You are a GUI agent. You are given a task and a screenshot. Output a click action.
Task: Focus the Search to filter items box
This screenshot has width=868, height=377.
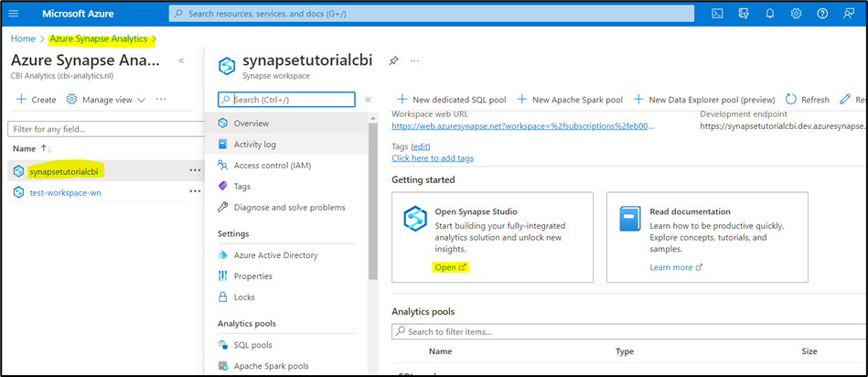click(629, 331)
